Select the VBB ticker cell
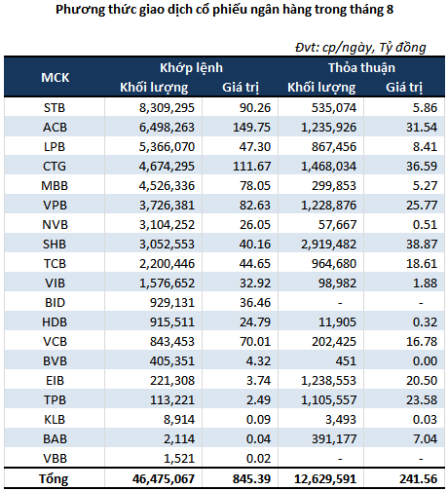This screenshot has height=491, width=448. click(x=55, y=459)
